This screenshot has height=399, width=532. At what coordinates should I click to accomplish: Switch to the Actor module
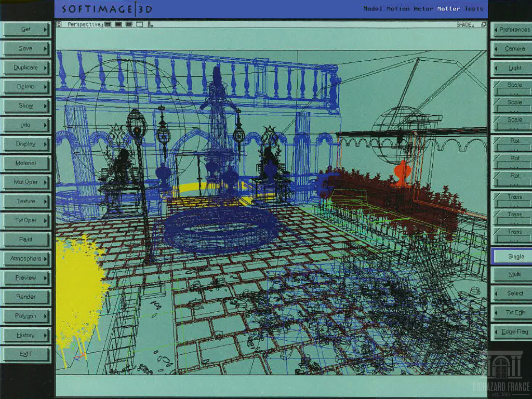tap(423, 9)
